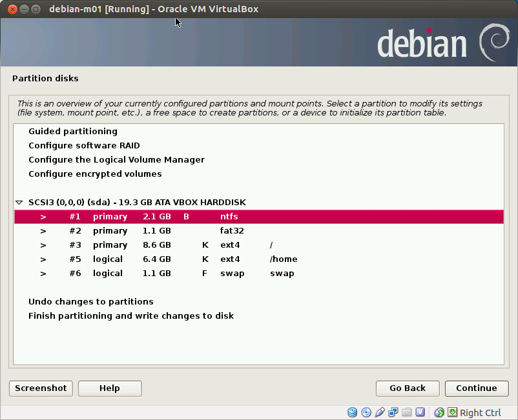Select Configure the Logical Volume Manager
The height and width of the screenshot is (420, 518).
coord(258,160)
